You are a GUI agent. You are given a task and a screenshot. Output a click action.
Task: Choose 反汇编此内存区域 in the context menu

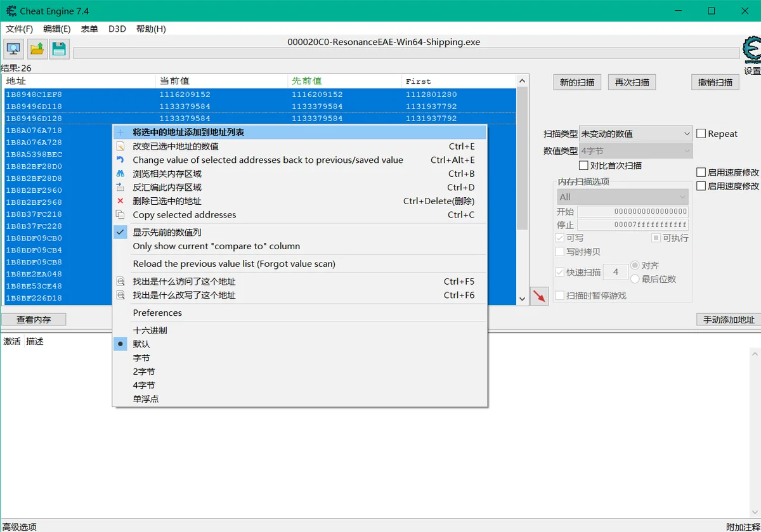(299, 188)
